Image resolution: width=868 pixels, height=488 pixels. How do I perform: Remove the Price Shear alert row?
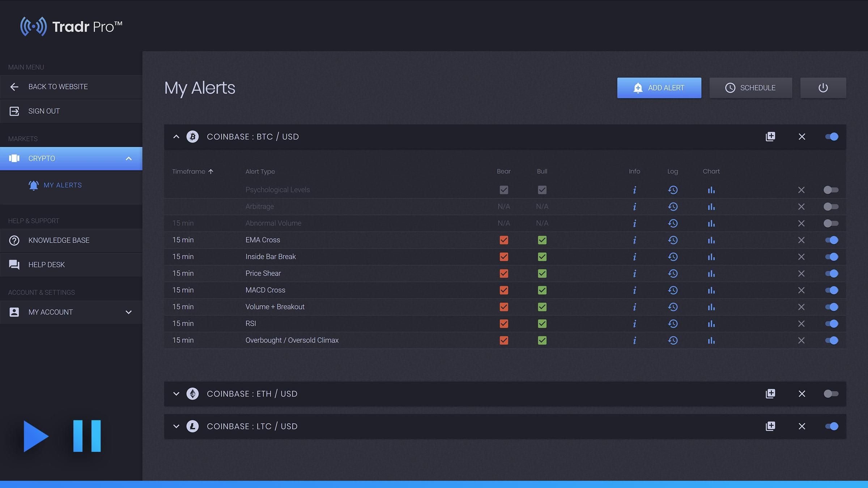point(801,273)
